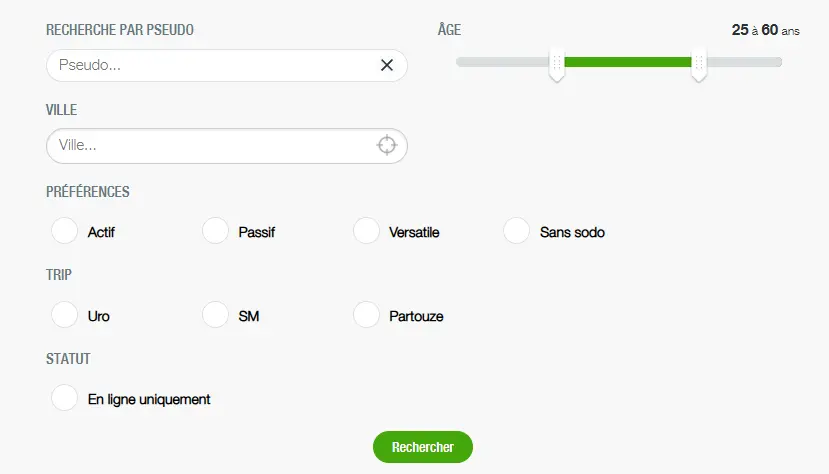The image size is (829, 474).
Task: Check the Sans sodo option
Action: coord(516,231)
